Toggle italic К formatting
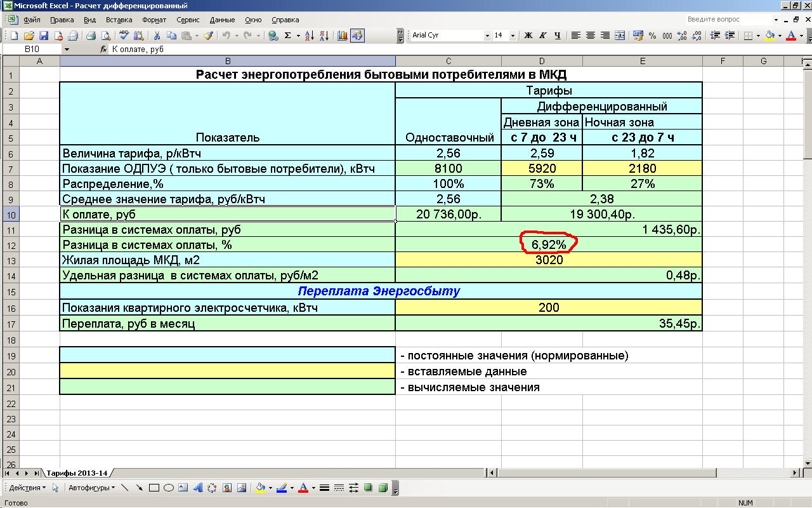This screenshot has height=508, width=812. click(x=543, y=36)
